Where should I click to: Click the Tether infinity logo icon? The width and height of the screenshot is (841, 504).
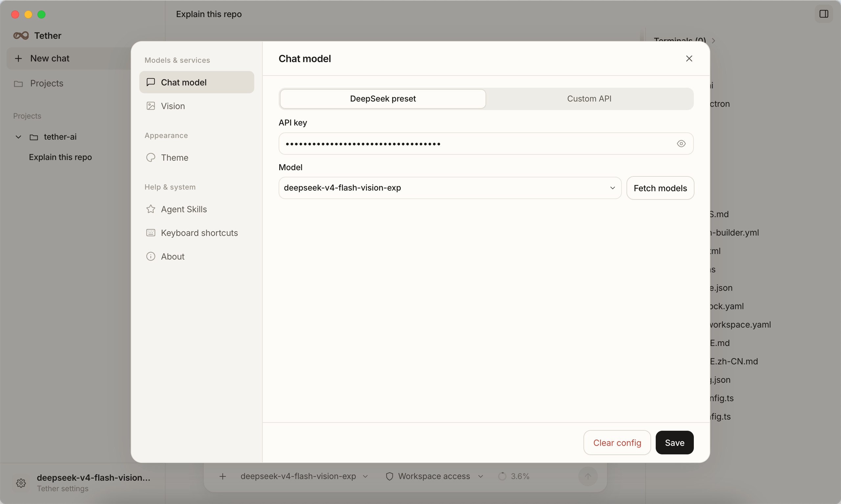point(21,36)
